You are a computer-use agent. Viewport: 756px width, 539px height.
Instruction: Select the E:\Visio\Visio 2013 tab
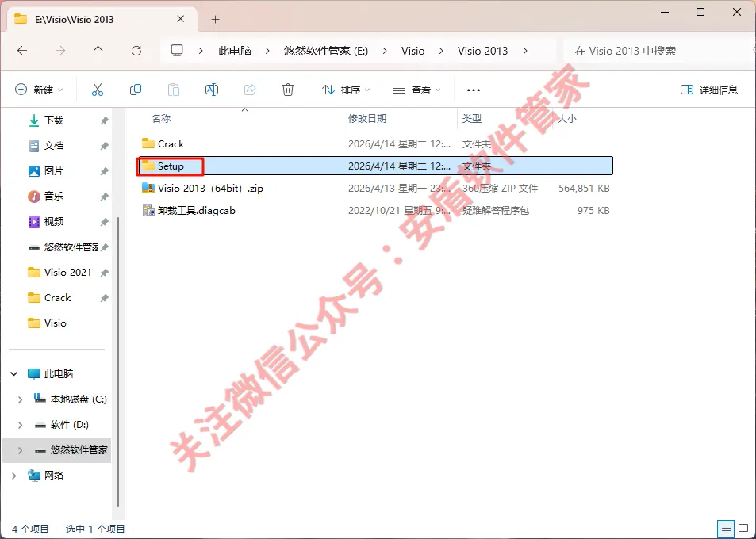click(x=100, y=19)
